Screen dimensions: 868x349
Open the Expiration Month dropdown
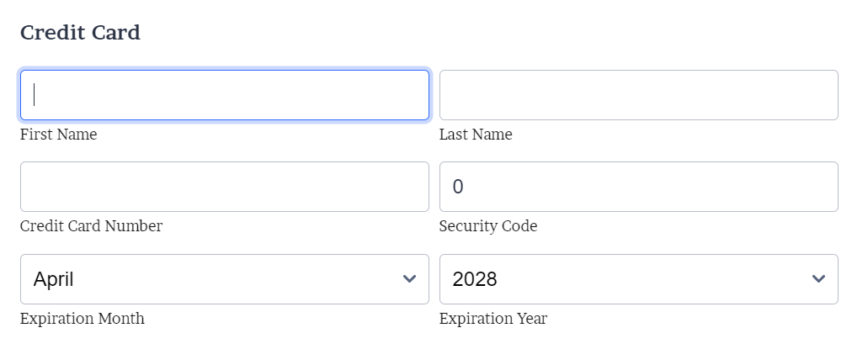pos(225,279)
